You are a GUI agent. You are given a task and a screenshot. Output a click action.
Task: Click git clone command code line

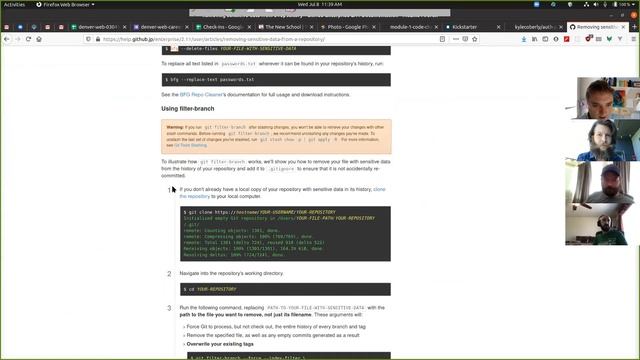(260, 212)
